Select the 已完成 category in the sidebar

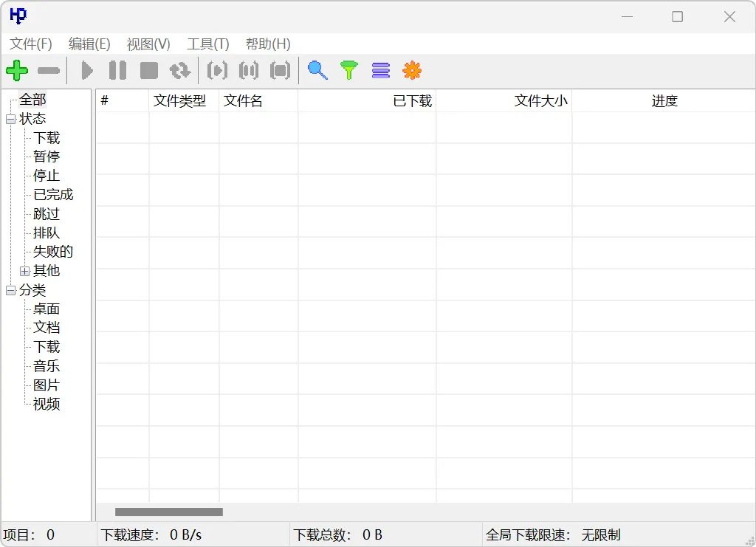pos(52,194)
